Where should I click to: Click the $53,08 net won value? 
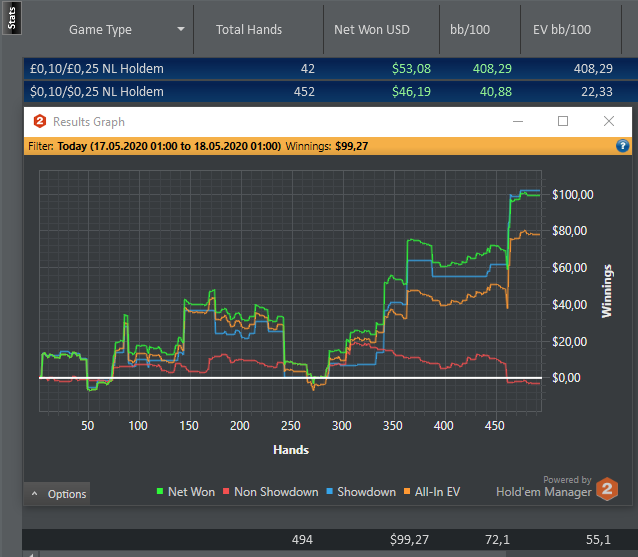point(411,69)
